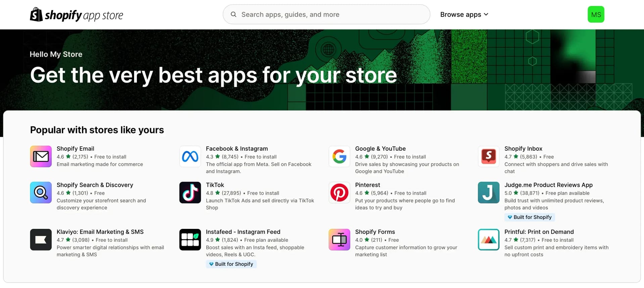Click the 'Hello My Store' greeting text
The width and height of the screenshot is (644, 288).
[x=56, y=54]
